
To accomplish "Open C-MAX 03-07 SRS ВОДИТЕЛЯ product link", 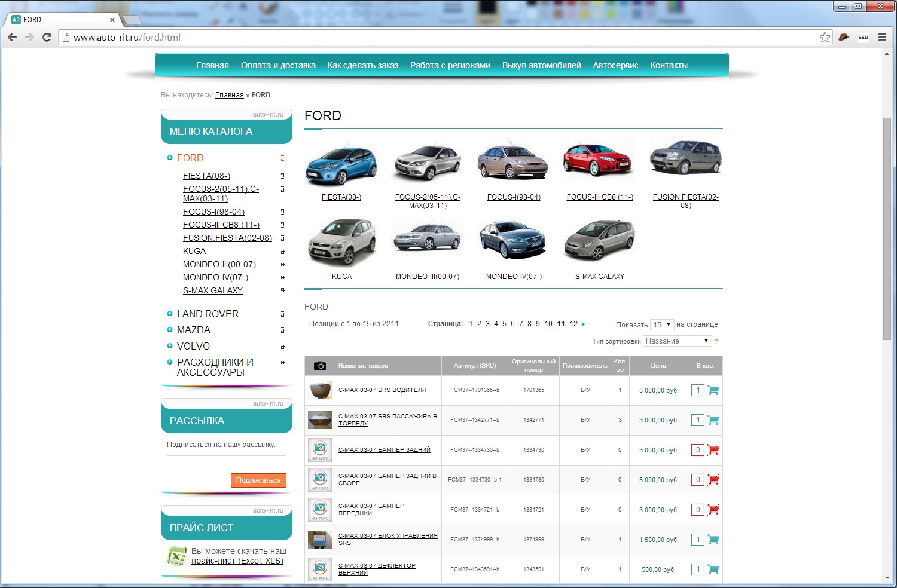I will 382,390.
